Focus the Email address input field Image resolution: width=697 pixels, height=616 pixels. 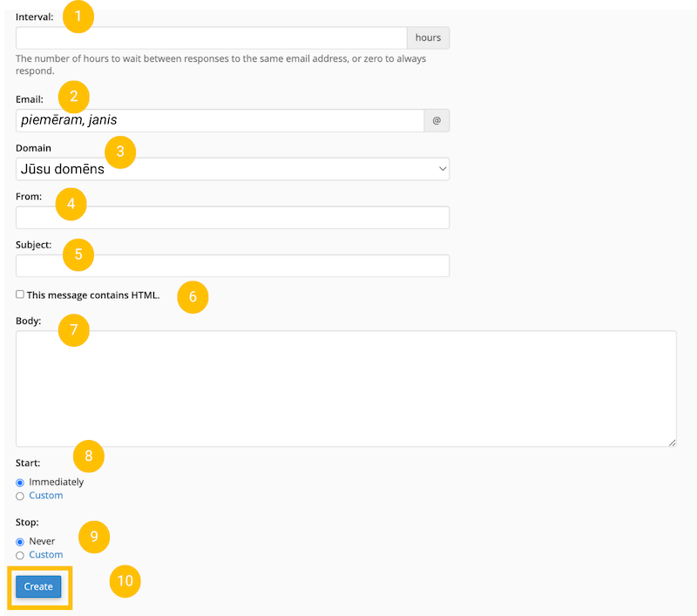220,120
